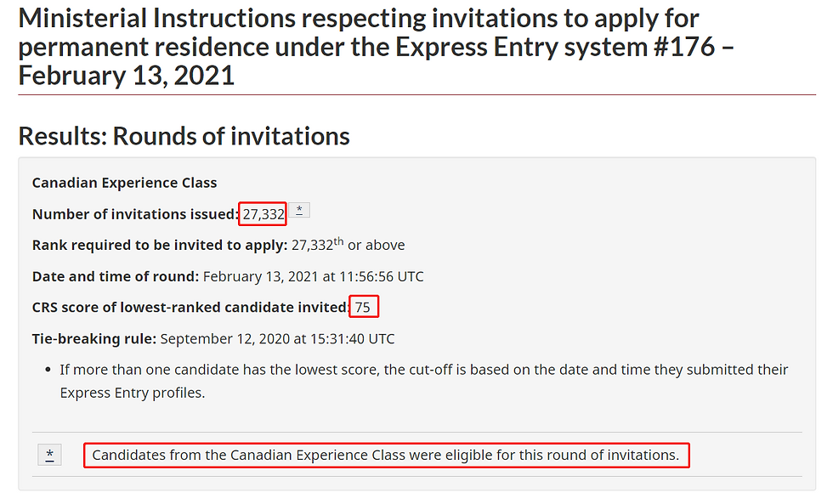Click 'February 13, 2021' in the page title

[x=126, y=75]
